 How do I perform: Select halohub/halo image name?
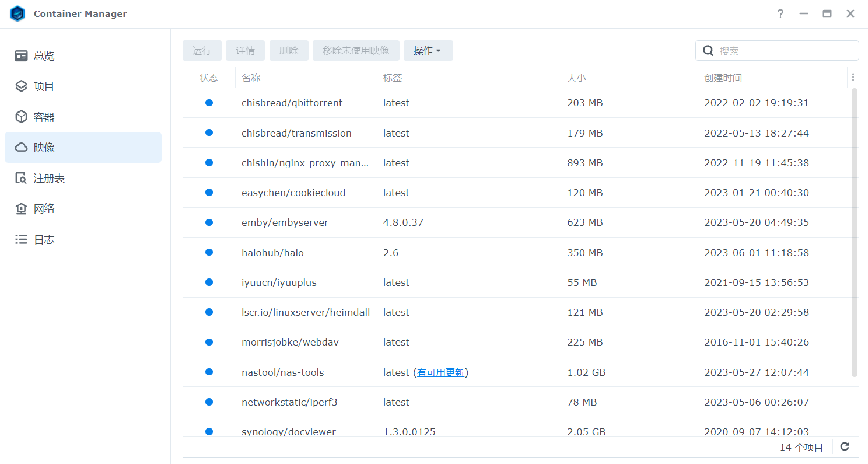(x=272, y=253)
